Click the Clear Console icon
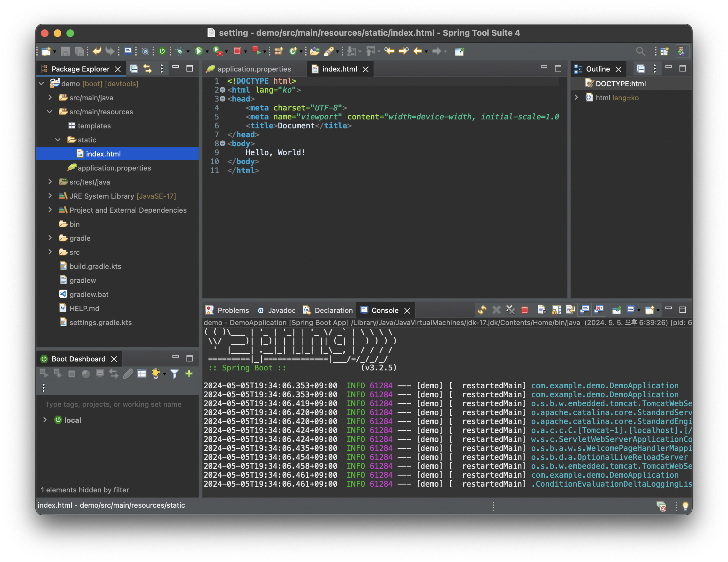Viewport: 728px width, 562px height. click(542, 310)
